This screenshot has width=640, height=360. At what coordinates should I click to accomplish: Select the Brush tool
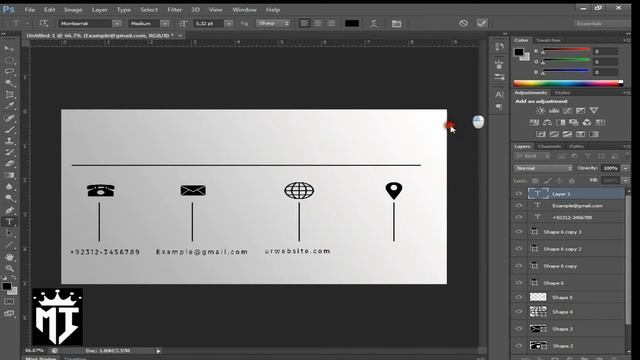point(9,129)
